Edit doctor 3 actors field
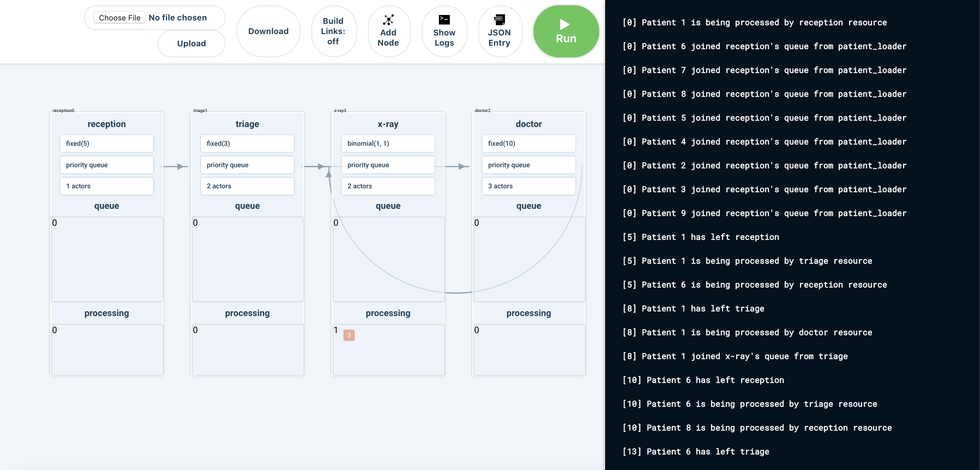Screen dimensions: 980x470 click(529, 186)
